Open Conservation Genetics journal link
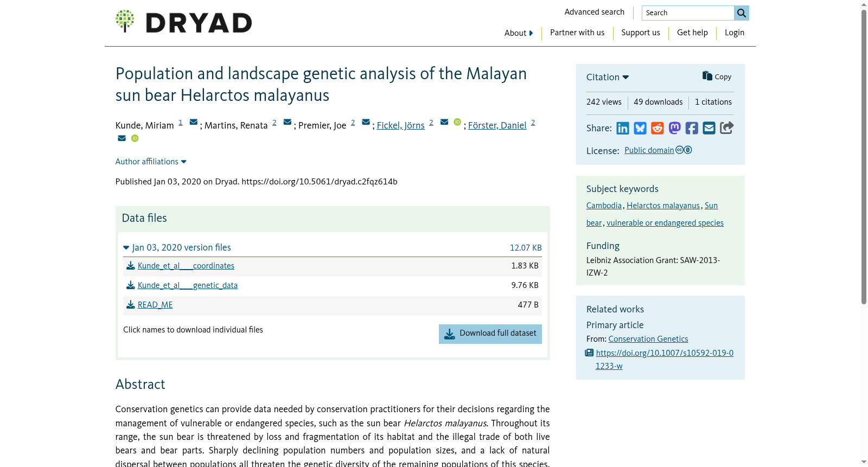 tap(648, 339)
